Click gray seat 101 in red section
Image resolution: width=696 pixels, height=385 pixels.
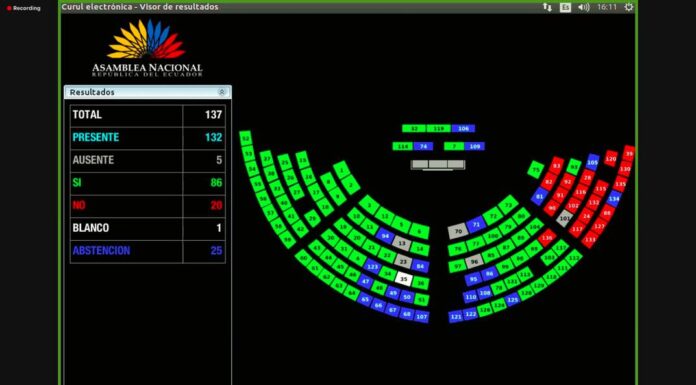point(565,218)
